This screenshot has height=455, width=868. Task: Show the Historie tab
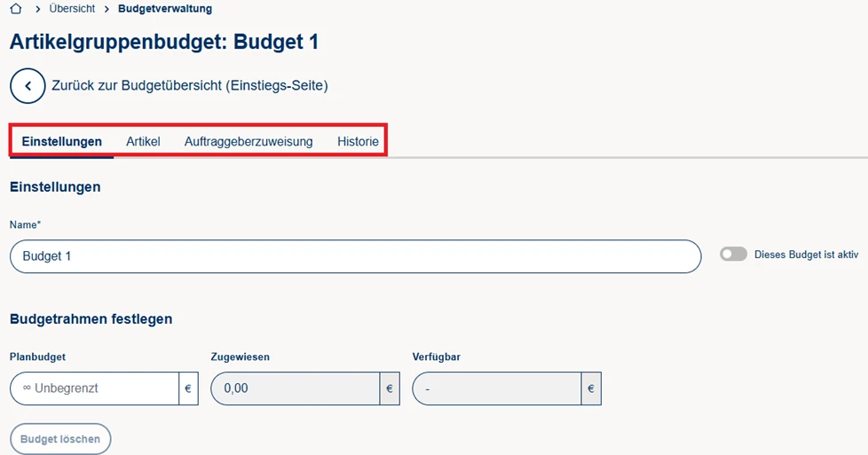pyautogui.click(x=358, y=142)
